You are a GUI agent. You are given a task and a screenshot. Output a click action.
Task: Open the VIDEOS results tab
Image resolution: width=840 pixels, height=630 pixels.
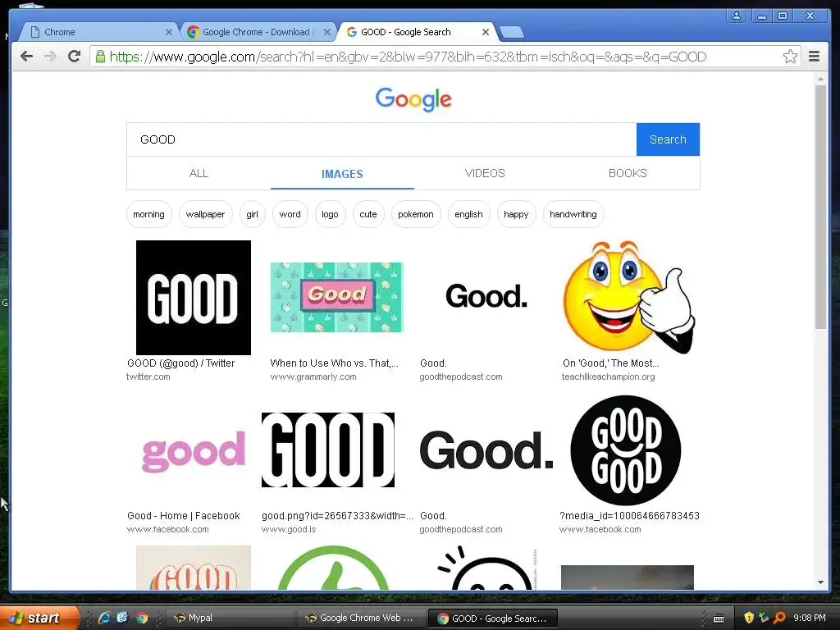485,173
